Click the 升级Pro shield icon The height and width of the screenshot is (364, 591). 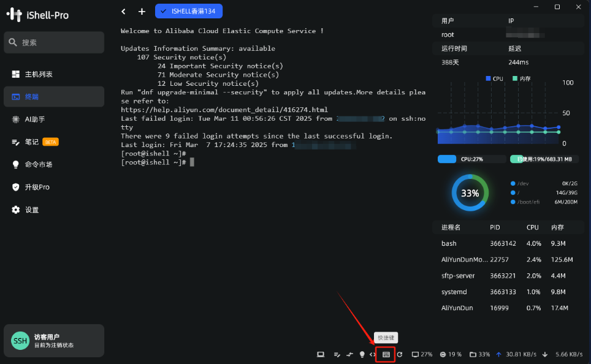pos(15,188)
